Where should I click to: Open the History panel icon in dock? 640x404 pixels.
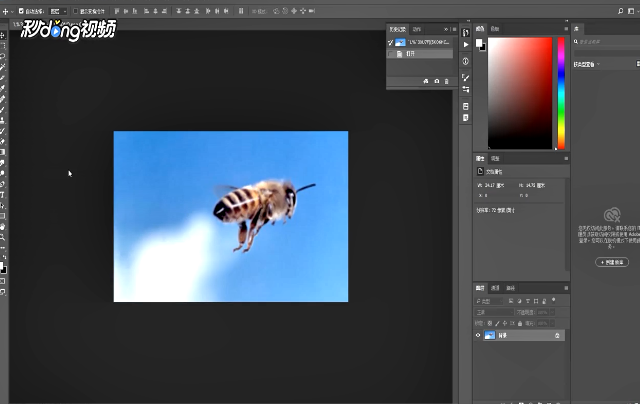(x=465, y=32)
